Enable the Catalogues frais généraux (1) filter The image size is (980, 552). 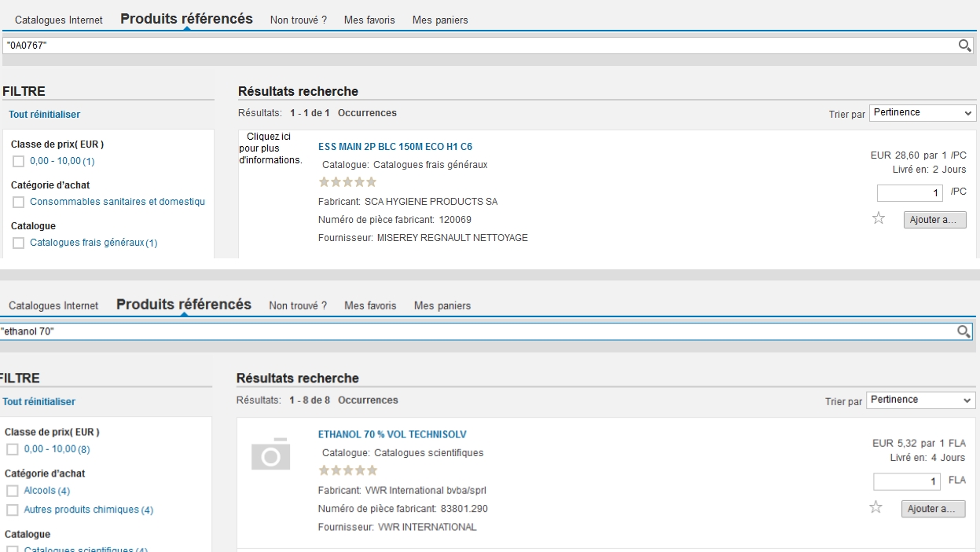click(19, 243)
